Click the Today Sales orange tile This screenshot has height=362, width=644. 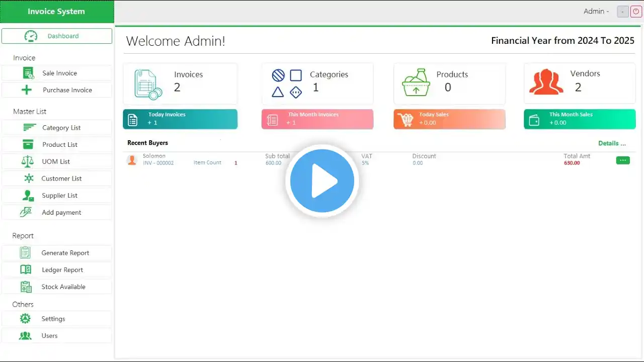pyautogui.click(x=449, y=119)
